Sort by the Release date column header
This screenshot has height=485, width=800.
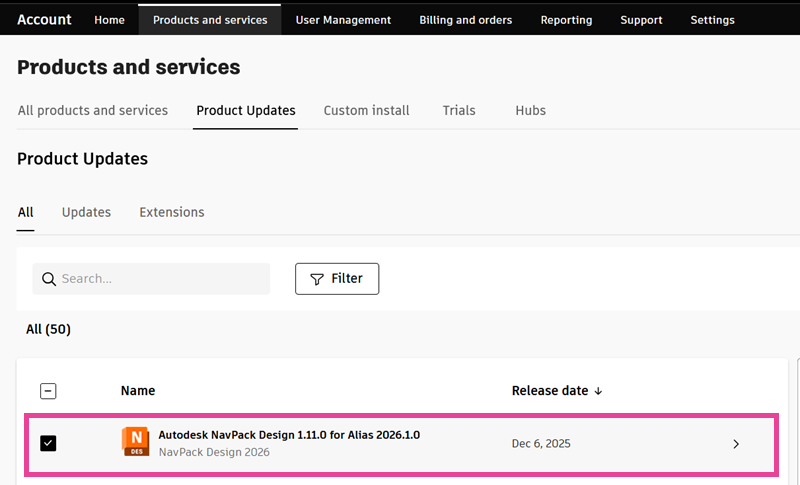550,391
